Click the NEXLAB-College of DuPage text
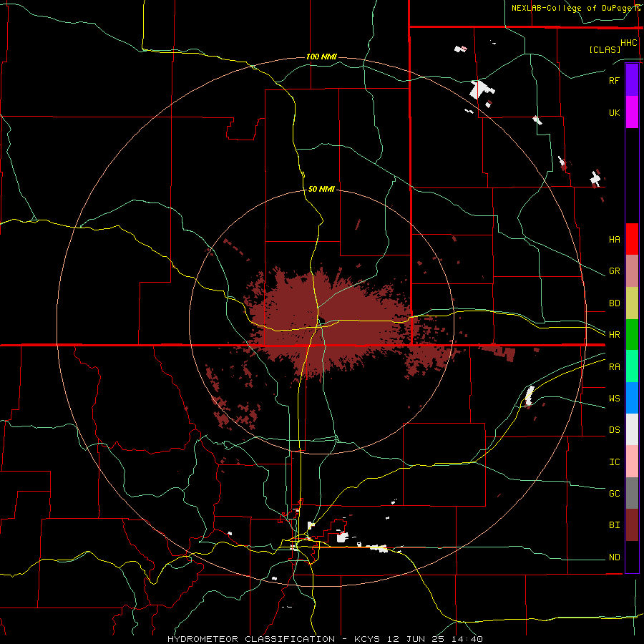644x644 pixels. [x=574, y=8]
